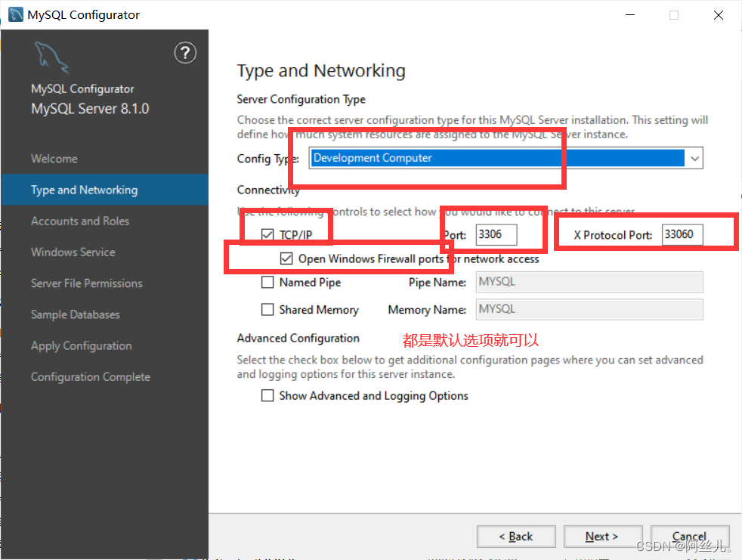Open the Apply Configuration step
The width and height of the screenshot is (742, 560).
[x=82, y=346]
